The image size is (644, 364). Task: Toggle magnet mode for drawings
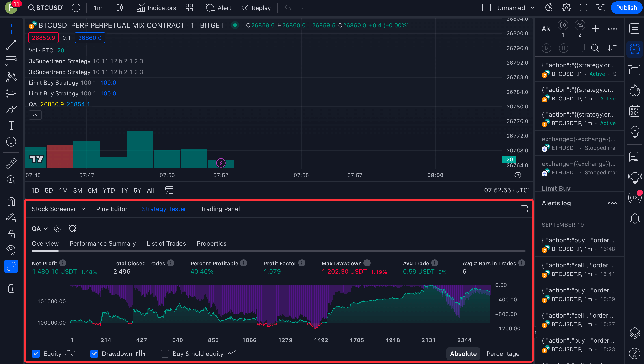click(11, 201)
